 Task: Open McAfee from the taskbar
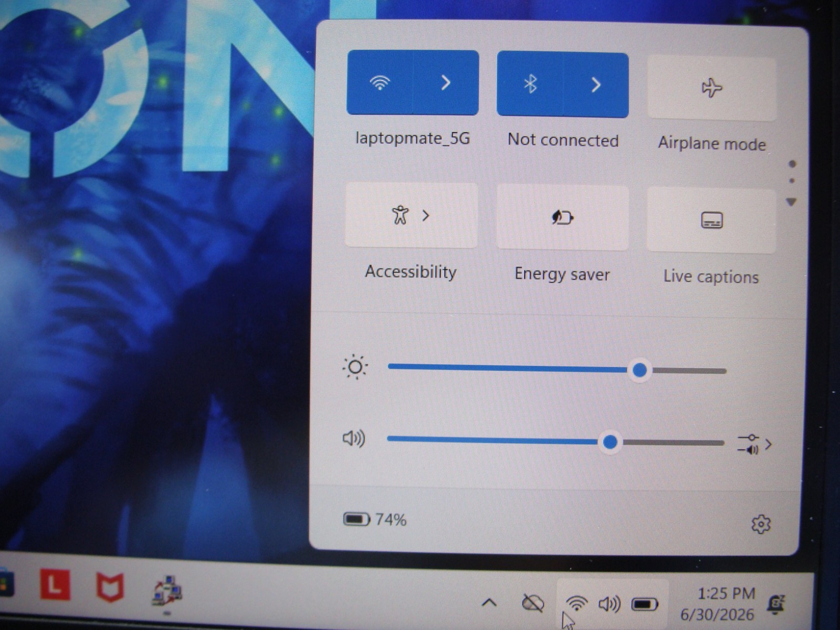110,587
